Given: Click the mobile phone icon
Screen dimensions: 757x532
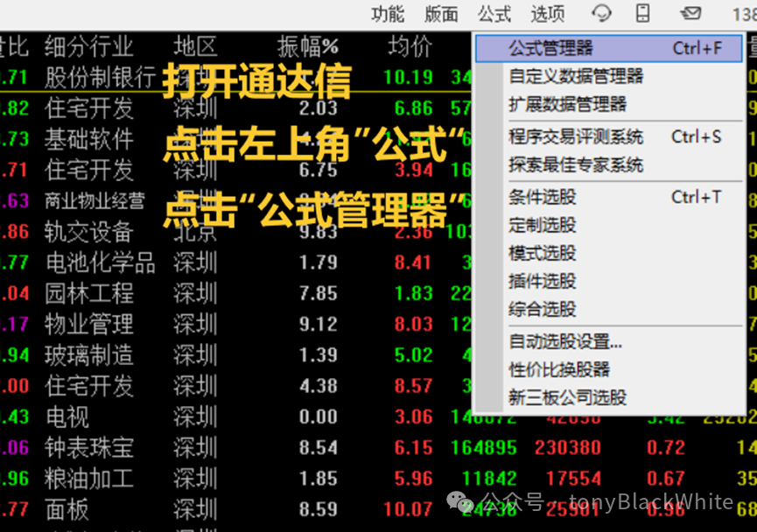Looking at the screenshot, I should (x=642, y=13).
